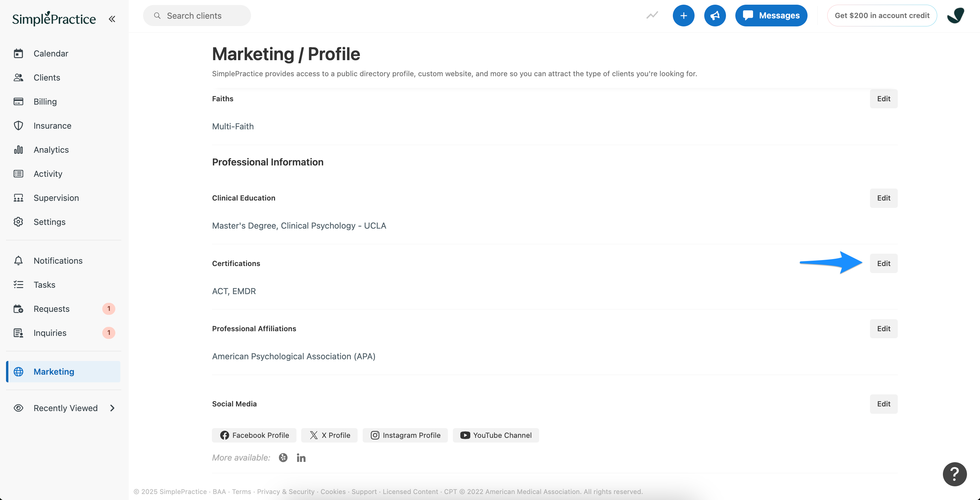Click the blue plus create button
This screenshot has height=500, width=980.
click(x=683, y=16)
